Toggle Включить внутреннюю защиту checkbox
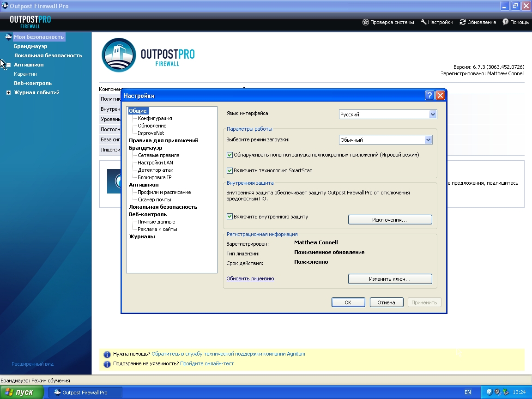The height and width of the screenshot is (399, 532). click(230, 217)
